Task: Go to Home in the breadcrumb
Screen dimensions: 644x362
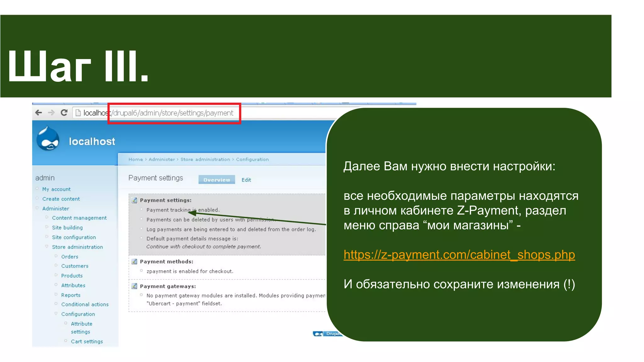Action: 136,159
